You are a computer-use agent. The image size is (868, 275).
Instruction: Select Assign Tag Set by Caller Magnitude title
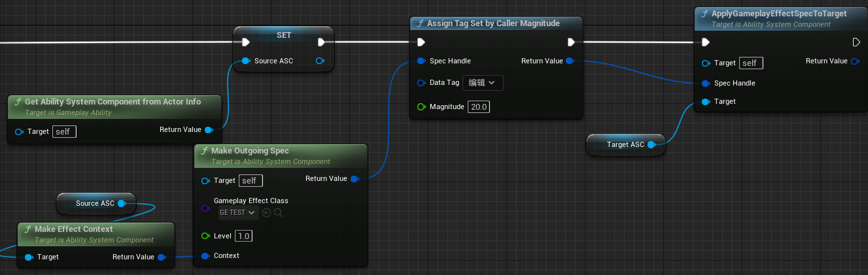[493, 23]
